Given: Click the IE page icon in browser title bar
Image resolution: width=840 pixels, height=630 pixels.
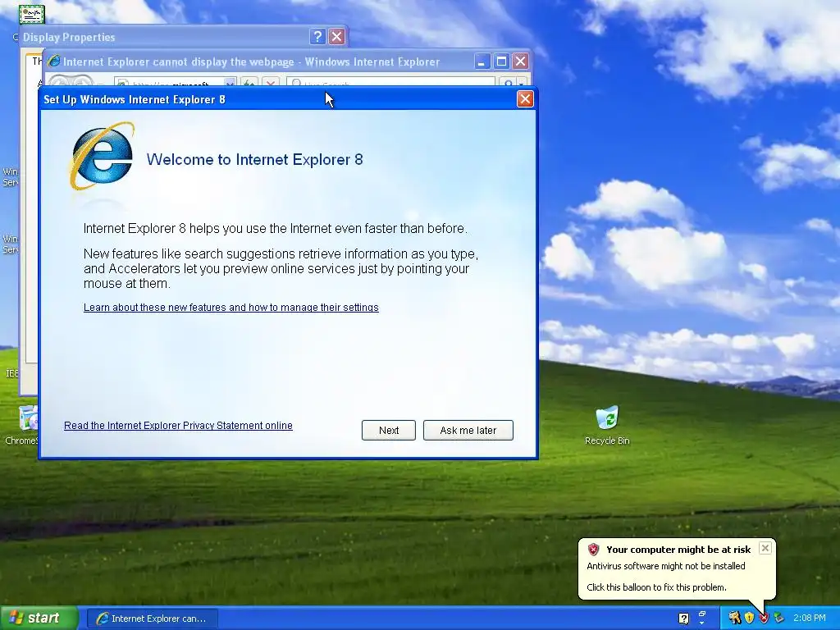Looking at the screenshot, I should tap(54, 62).
